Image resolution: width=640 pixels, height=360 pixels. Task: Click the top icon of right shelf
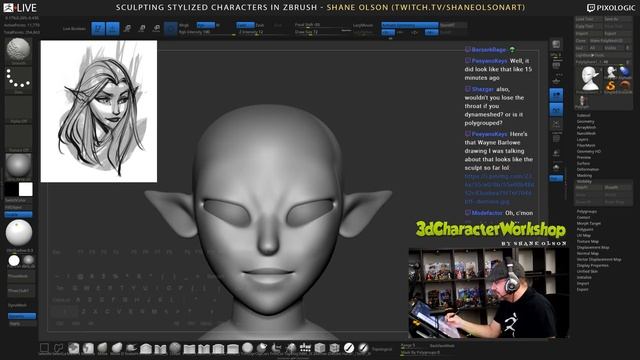(x=556, y=44)
